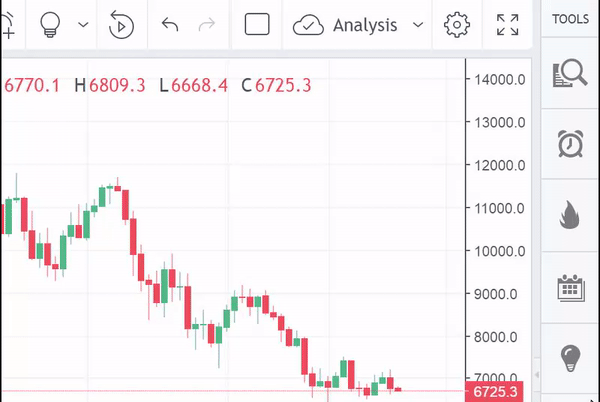Open the Alerts alarm clock panel
The width and height of the screenshot is (600, 402).
click(x=570, y=144)
